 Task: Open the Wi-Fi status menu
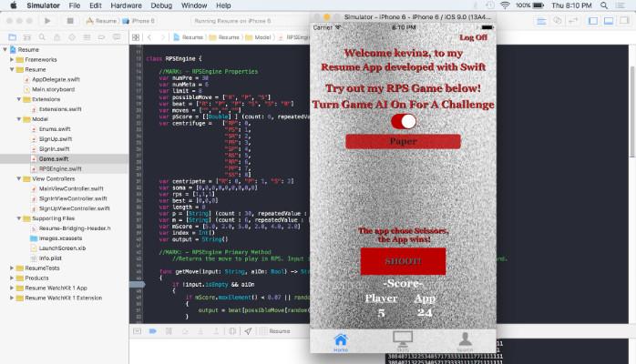click(505, 5)
